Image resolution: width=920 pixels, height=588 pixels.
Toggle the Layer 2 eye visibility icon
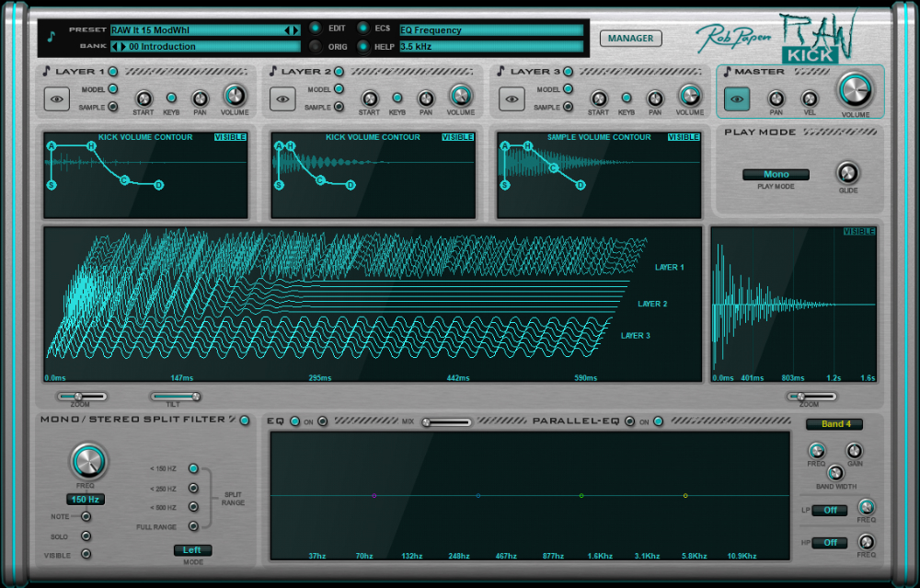click(x=282, y=98)
